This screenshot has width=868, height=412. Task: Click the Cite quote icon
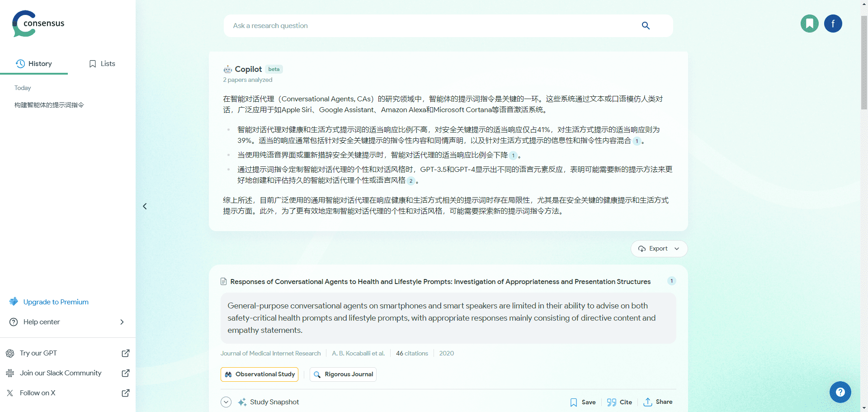(612, 402)
